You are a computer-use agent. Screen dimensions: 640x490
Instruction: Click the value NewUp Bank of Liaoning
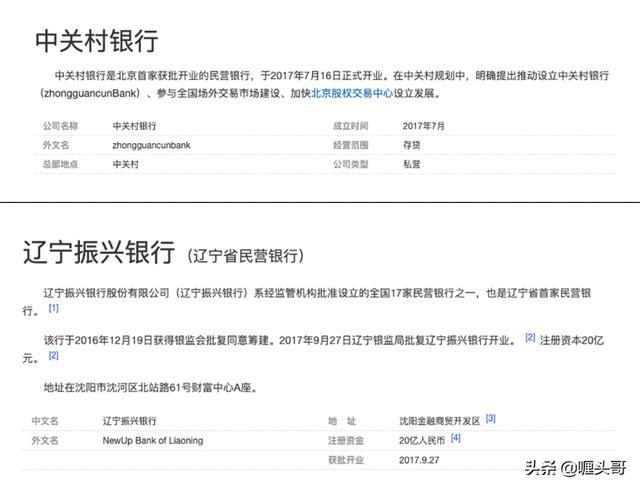pyautogui.click(x=153, y=441)
